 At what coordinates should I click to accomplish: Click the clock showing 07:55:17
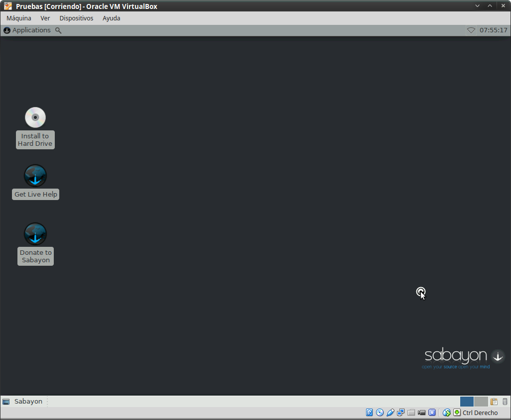pos(493,30)
